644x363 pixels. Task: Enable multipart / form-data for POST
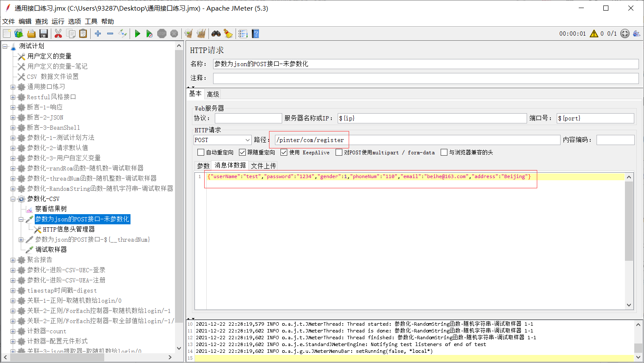[x=339, y=152]
